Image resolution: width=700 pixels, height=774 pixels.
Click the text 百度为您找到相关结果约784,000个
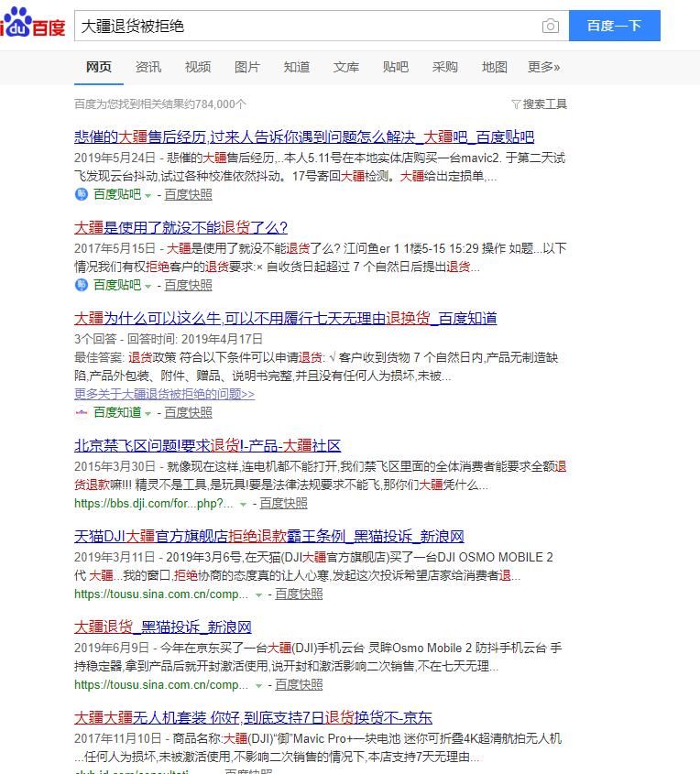coord(160,104)
